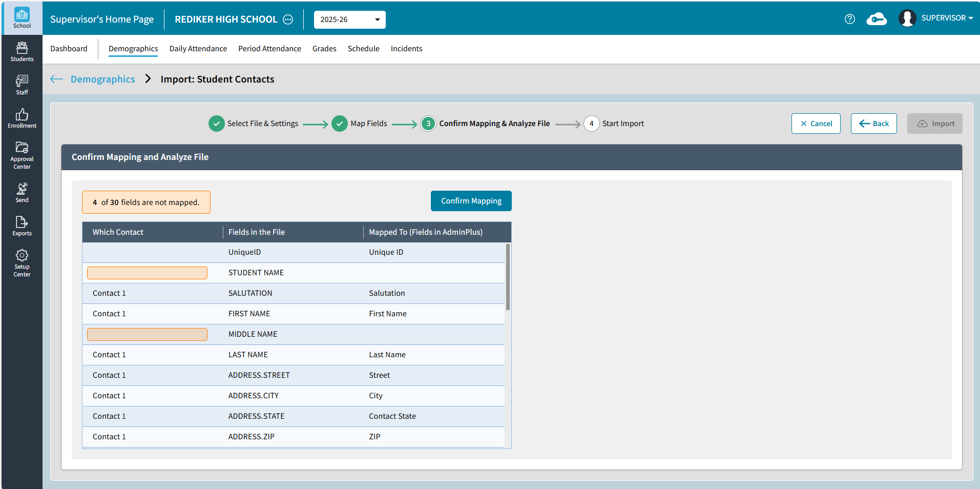Viewport: 980px width, 489px height.
Task: Click the Map Fields step checkmark
Action: click(x=340, y=124)
